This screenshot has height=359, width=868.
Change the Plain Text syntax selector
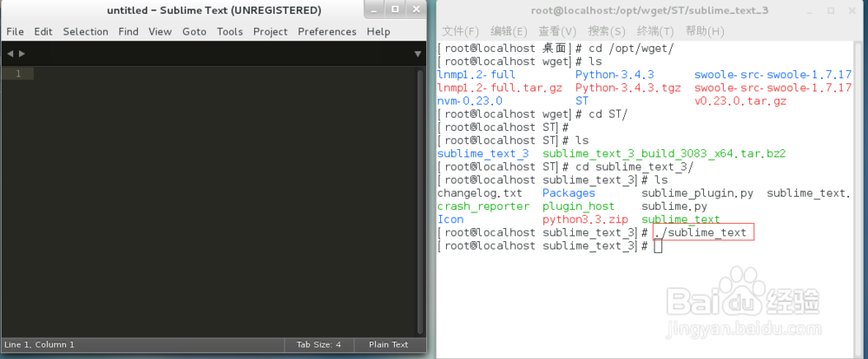[x=388, y=344]
